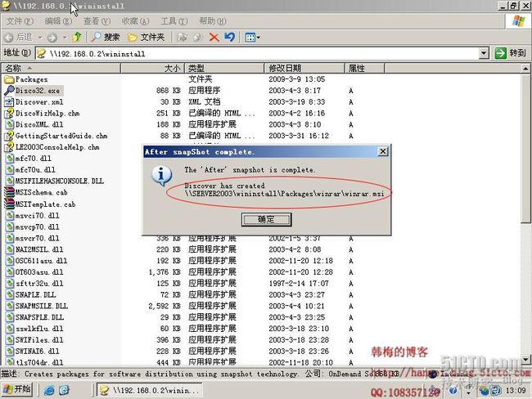Toggle the Folders (文件夹) pane button
532x399 pixels.
click(147, 37)
